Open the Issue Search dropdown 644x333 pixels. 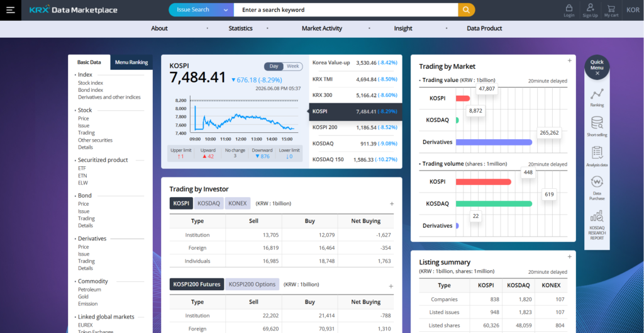pos(201,10)
